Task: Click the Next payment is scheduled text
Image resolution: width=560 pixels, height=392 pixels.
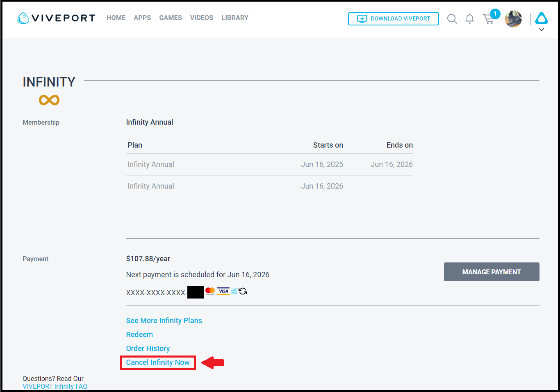Action: point(198,275)
